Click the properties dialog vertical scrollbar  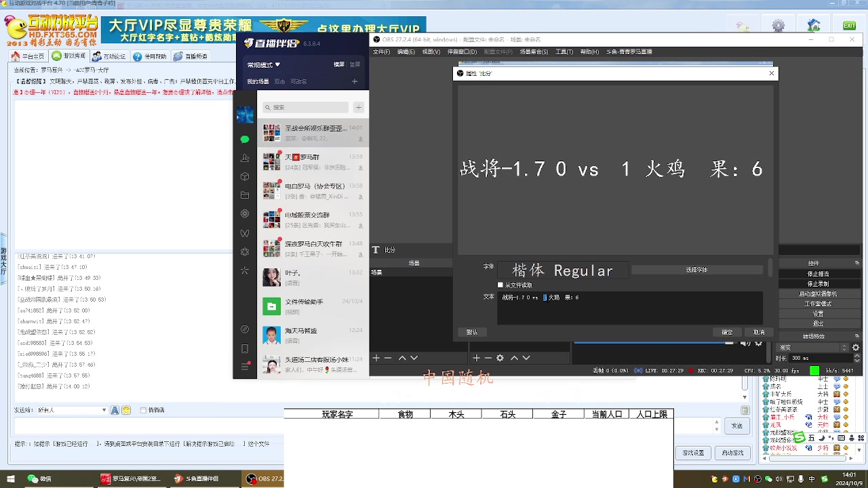(770, 267)
